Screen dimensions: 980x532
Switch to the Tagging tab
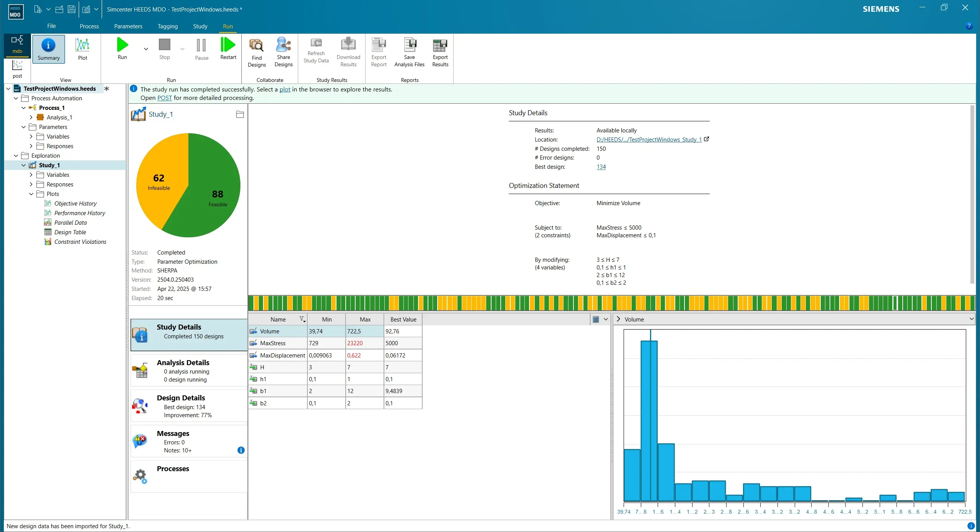point(168,26)
